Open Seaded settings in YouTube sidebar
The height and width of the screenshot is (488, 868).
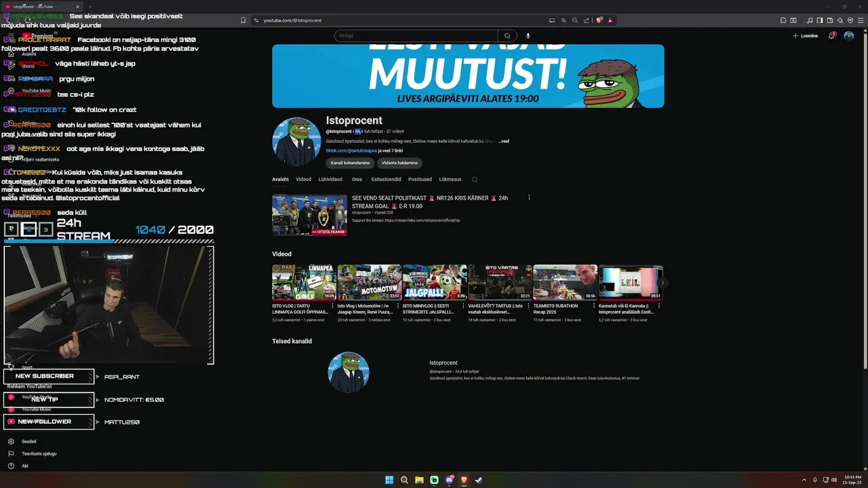pos(29,441)
